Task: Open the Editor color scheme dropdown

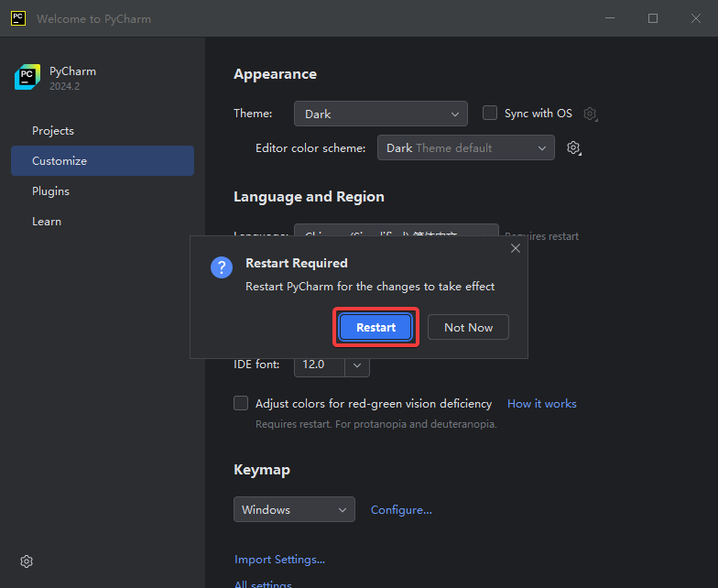Action: tap(465, 147)
